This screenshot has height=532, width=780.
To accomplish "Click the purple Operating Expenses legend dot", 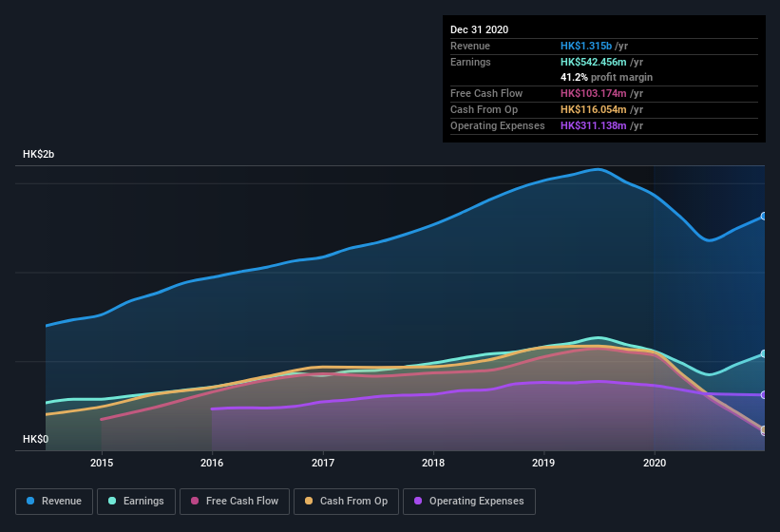I will tap(418, 501).
